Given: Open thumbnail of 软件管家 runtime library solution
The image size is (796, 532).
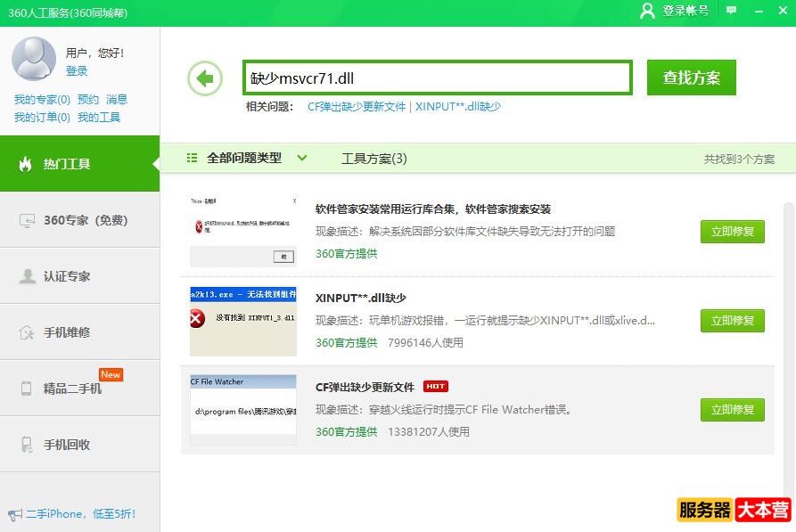Looking at the screenshot, I should 243,232.
